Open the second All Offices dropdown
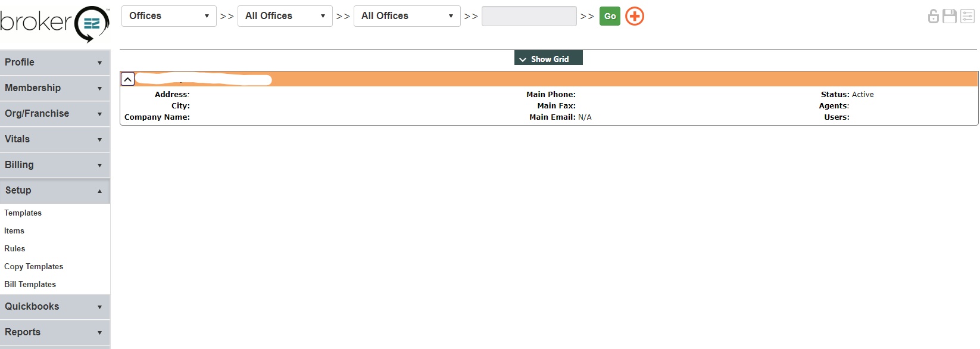 click(407, 16)
